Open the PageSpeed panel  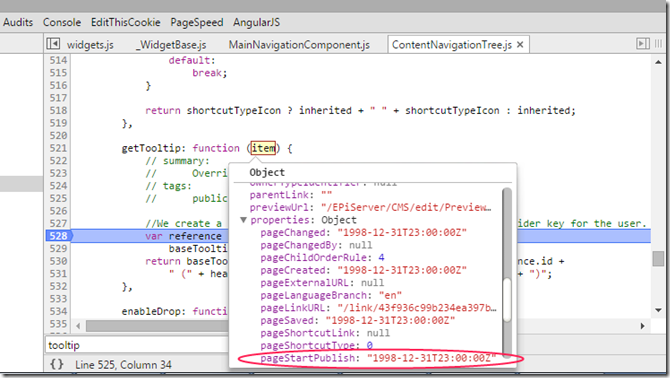pyautogui.click(x=197, y=22)
